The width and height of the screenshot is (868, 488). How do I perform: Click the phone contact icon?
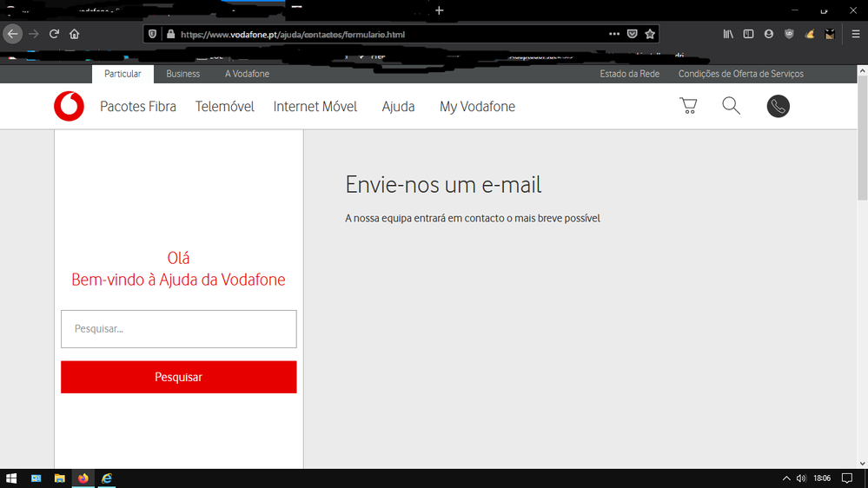pos(778,106)
